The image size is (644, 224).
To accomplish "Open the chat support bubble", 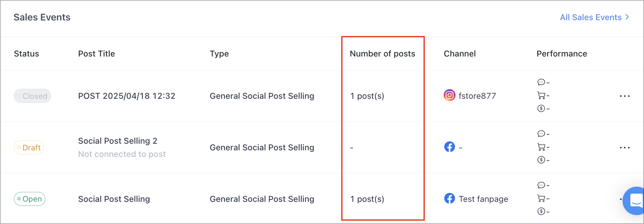I will coord(634,201).
